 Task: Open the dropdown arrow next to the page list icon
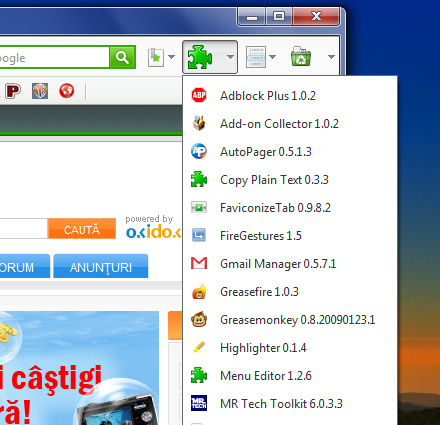point(272,57)
